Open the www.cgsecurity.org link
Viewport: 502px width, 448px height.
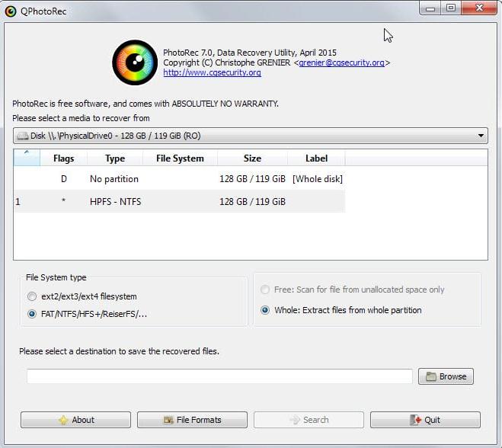(x=212, y=73)
